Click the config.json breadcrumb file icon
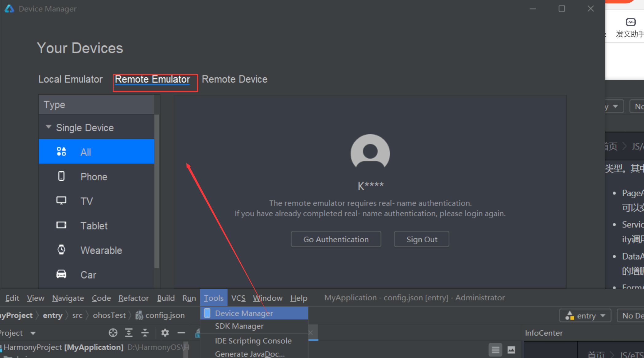This screenshot has width=644, height=358. 139,315
